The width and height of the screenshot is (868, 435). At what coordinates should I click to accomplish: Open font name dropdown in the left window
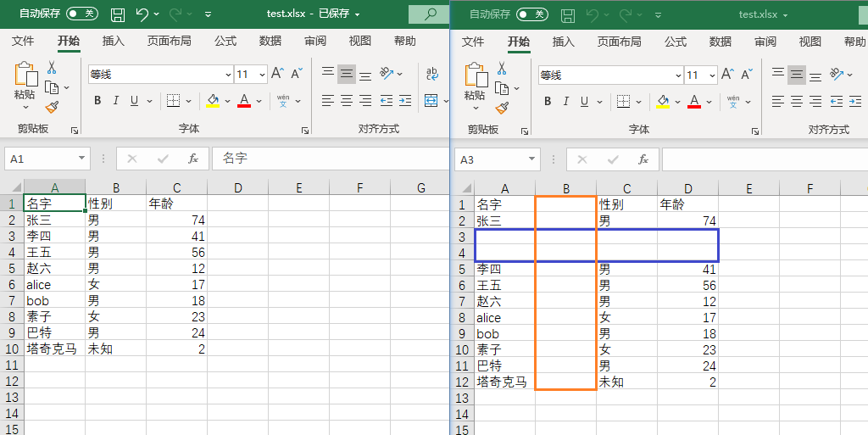coord(226,75)
